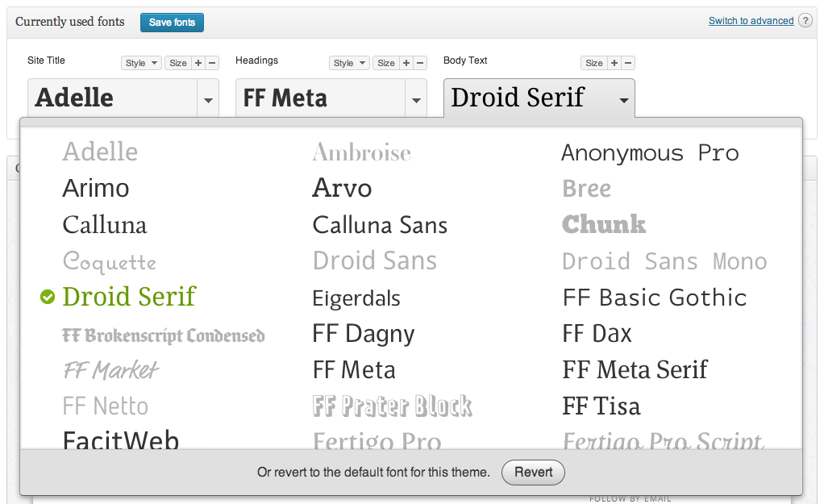Click the green checkmark beside Droid Serif
Image resolution: width=824 pixels, height=504 pixels.
pyautogui.click(x=48, y=298)
